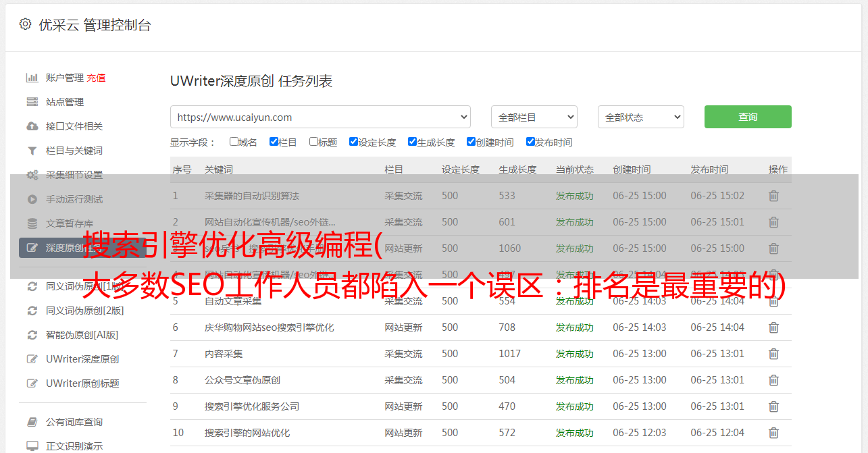Toggle the 设定长度 checkbox

coord(353,142)
